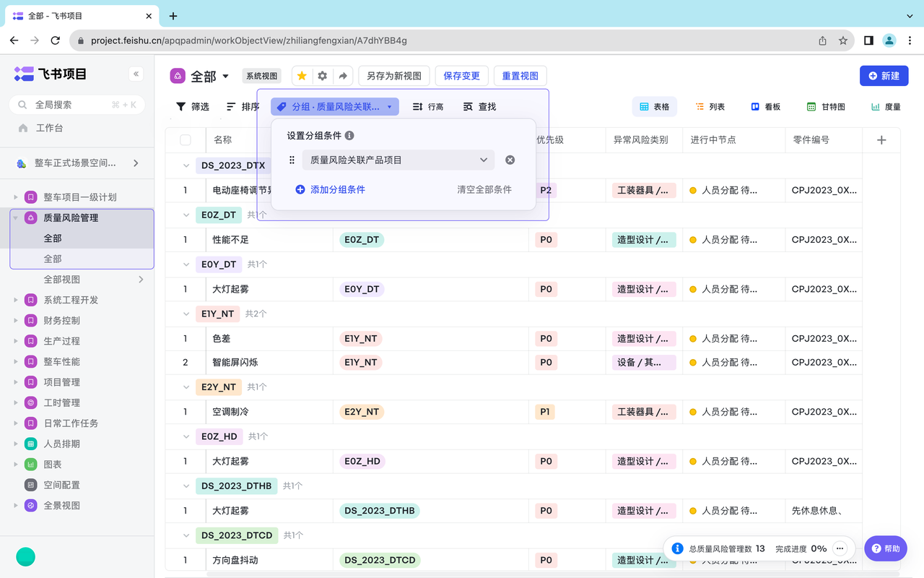This screenshot has width=924, height=578.
Task: Switch to 列表 view
Action: coord(710,107)
